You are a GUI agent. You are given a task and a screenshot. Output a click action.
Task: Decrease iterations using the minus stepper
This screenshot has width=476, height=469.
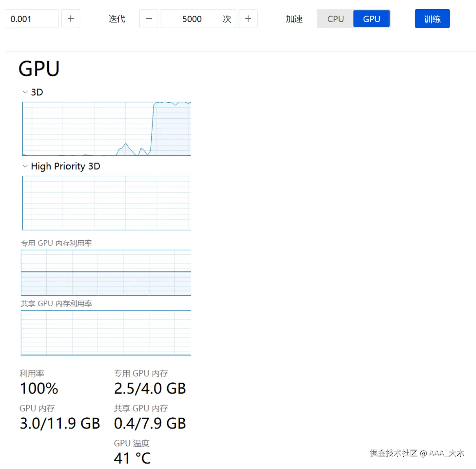[149, 19]
